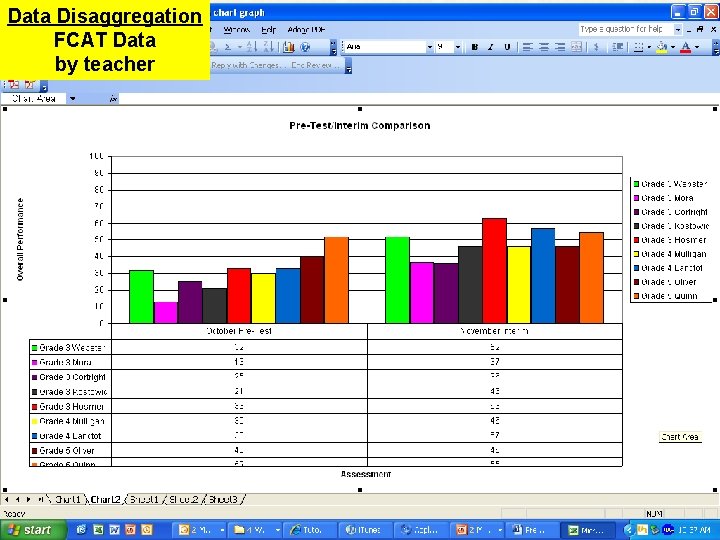This screenshot has width=720, height=540.
Task: Switch to the Sheet1 tab
Action: [144, 499]
